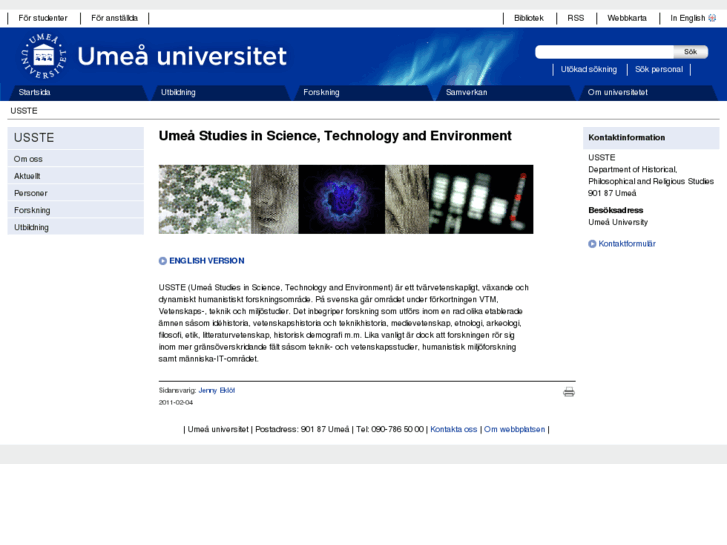Click the USSTE banner image
The image size is (727, 545).
346,199
